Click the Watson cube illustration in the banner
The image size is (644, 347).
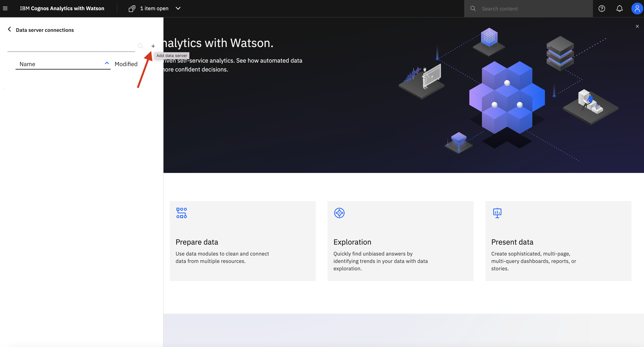507,98
